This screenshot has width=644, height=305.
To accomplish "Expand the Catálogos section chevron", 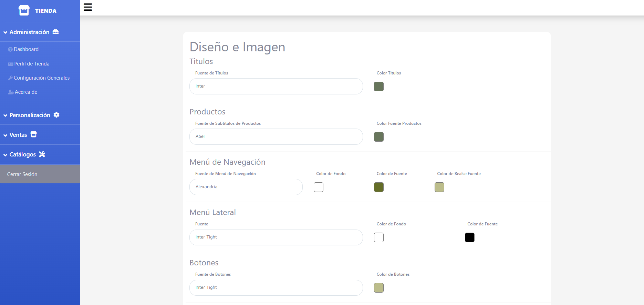I will point(6,155).
